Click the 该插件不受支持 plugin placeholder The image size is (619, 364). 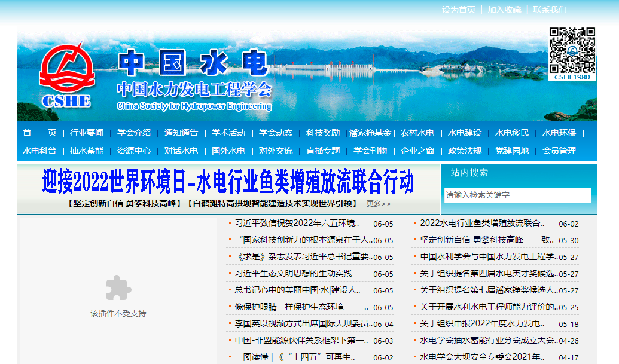(x=118, y=290)
